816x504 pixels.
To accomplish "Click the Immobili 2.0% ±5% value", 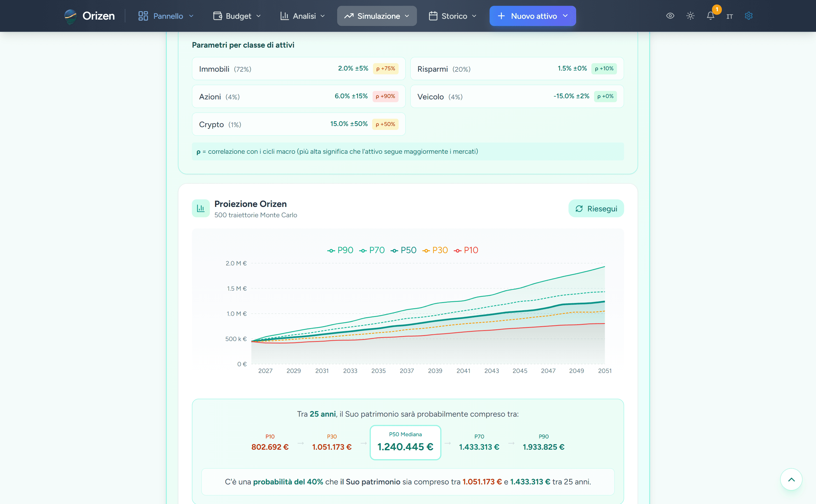I will coord(353,68).
